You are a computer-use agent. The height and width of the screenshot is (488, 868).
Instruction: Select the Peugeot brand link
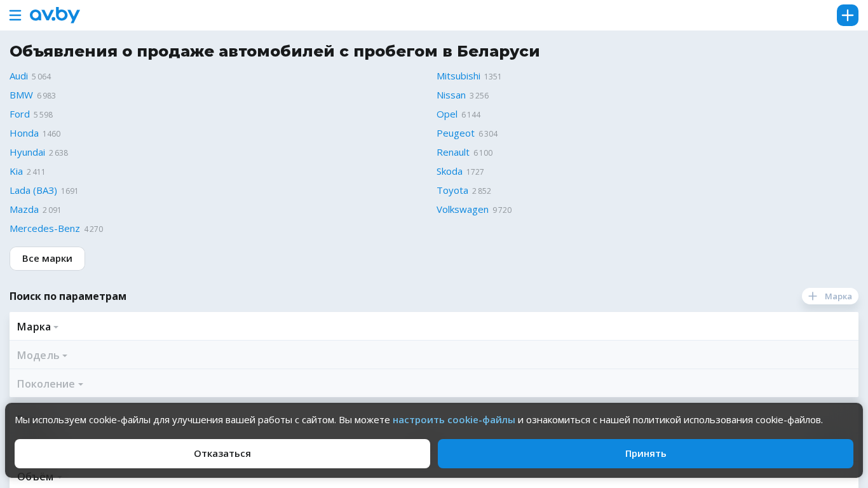coord(455,133)
